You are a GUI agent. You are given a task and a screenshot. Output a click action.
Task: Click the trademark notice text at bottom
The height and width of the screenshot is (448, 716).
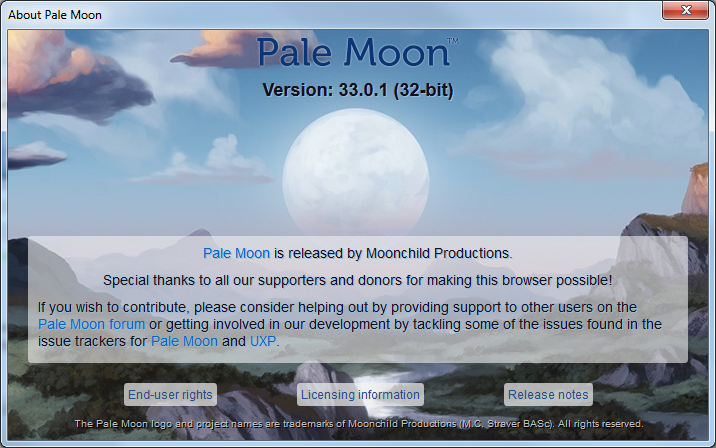point(358,424)
